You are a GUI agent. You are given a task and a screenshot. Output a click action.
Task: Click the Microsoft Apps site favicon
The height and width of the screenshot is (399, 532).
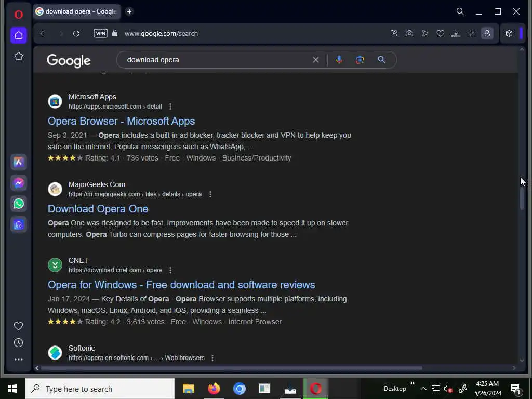coord(55,101)
